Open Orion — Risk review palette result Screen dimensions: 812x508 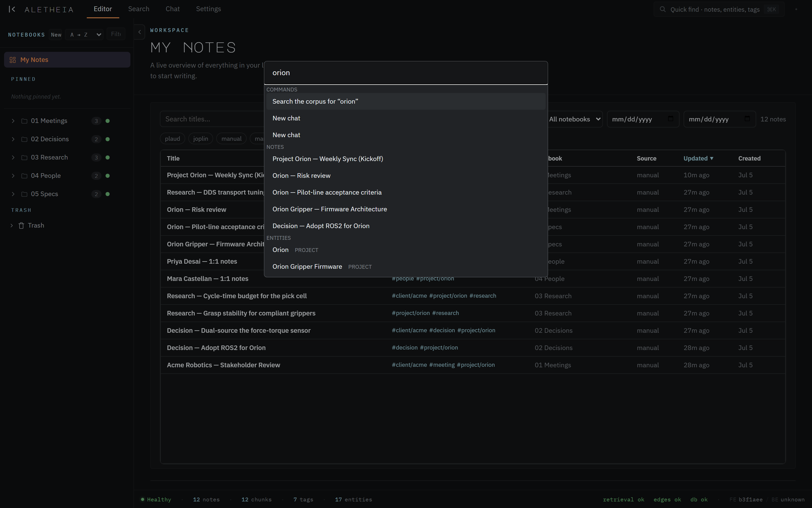click(x=406, y=176)
